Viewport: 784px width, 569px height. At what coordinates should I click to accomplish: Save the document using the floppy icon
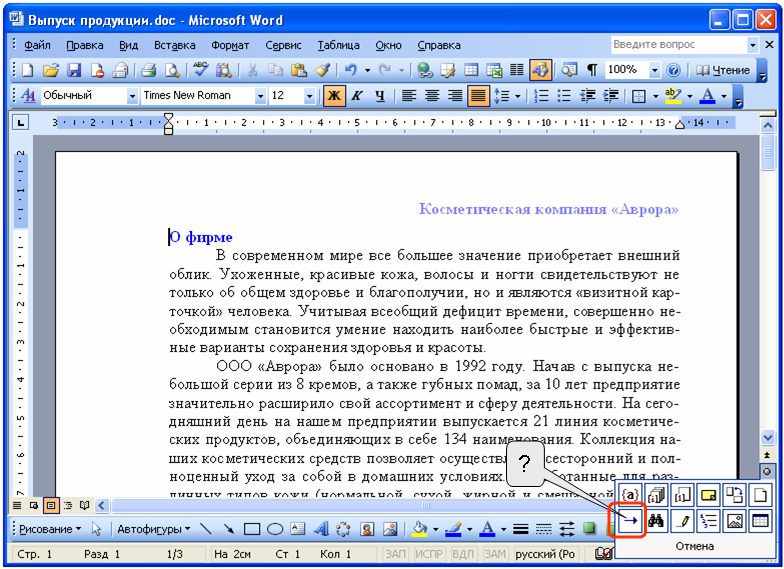point(74,70)
